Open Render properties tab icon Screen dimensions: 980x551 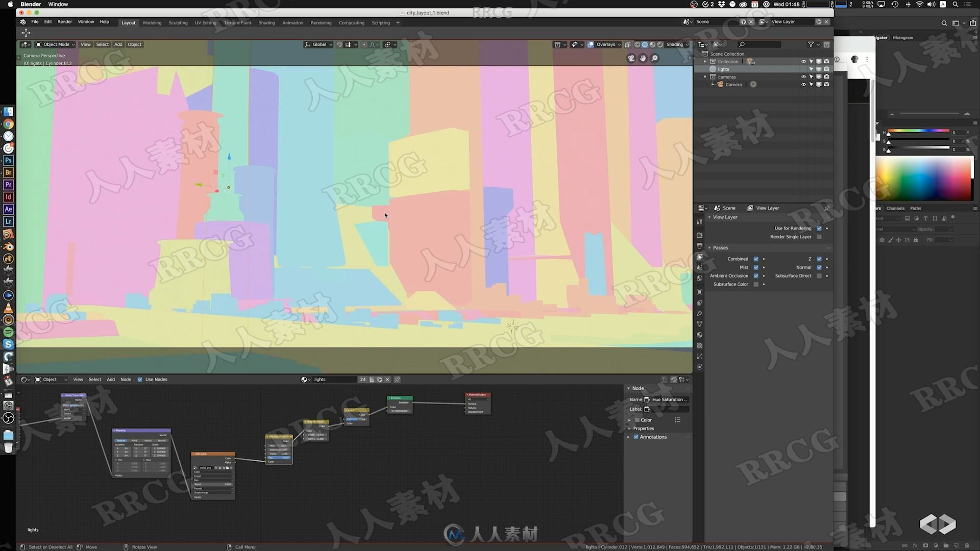[700, 235]
